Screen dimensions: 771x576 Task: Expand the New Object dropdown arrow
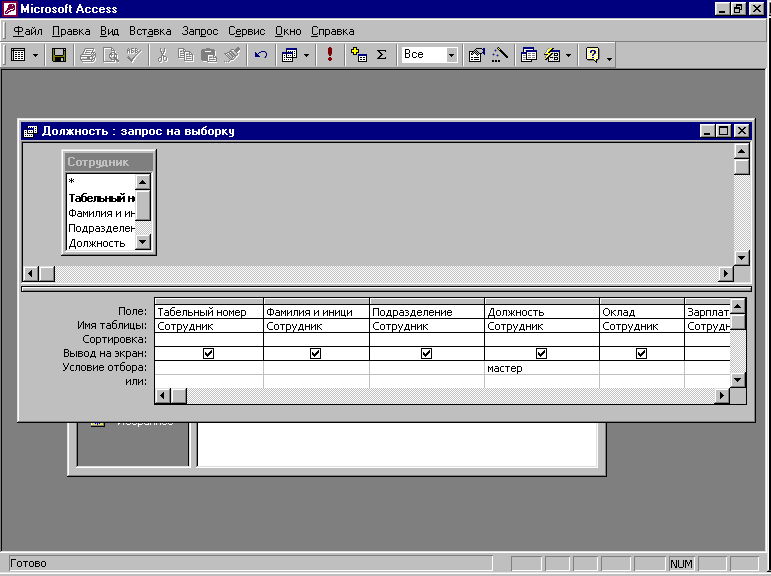pyautogui.click(x=568, y=55)
